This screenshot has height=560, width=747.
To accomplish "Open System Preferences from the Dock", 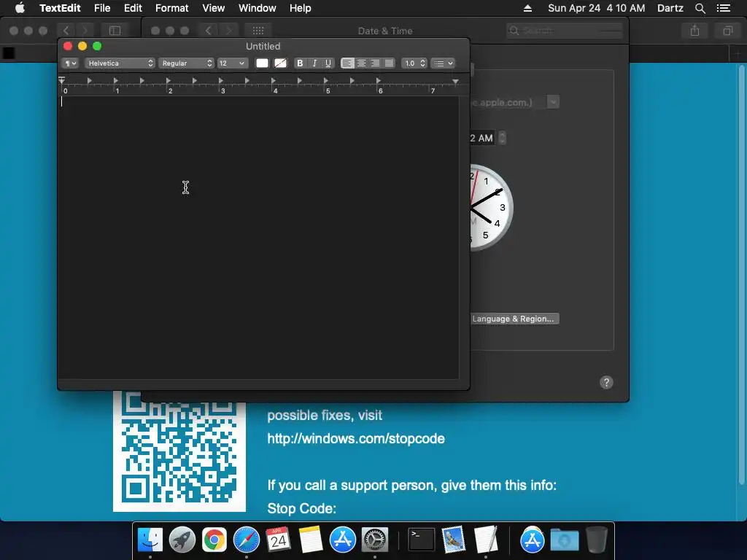I will tap(375, 540).
